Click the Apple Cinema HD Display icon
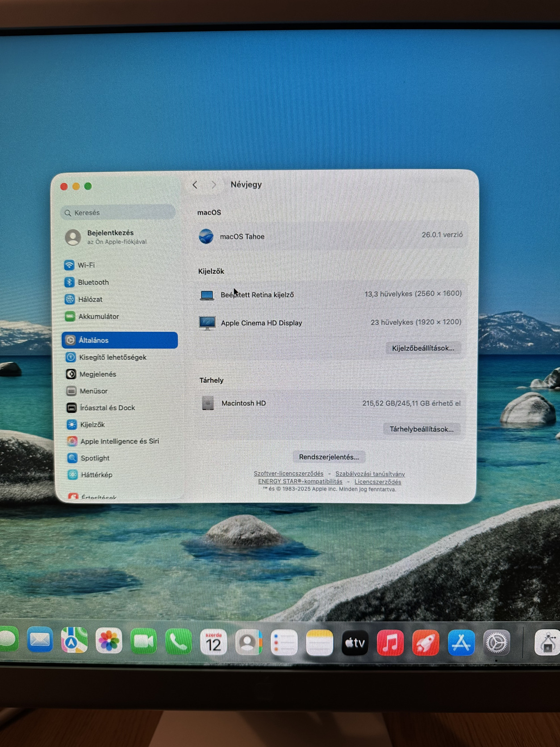560x747 pixels. coord(207,323)
